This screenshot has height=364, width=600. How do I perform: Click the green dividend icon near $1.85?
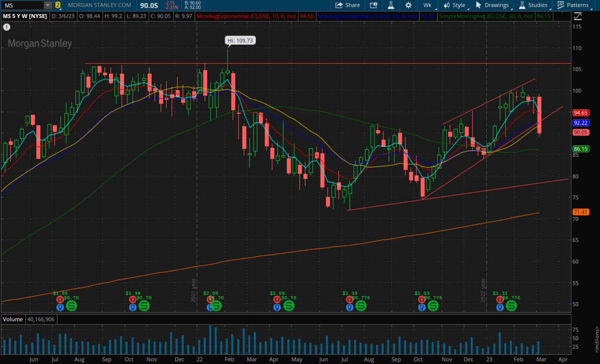point(71,306)
